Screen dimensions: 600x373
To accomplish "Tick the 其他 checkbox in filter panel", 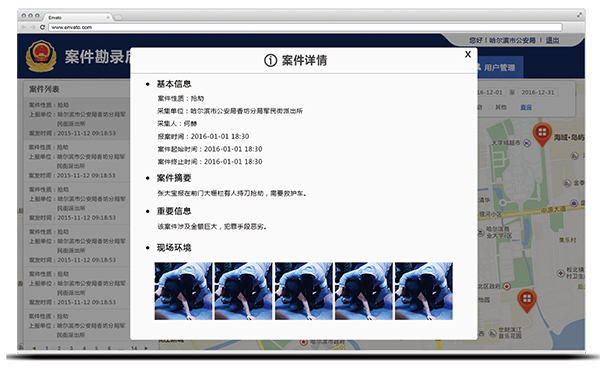I will pos(491,108).
